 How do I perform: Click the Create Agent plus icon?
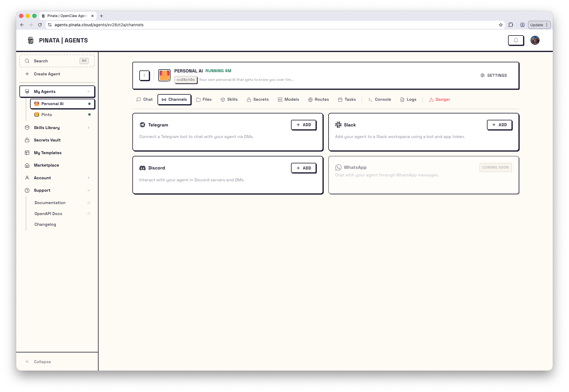(x=27, y=74)
